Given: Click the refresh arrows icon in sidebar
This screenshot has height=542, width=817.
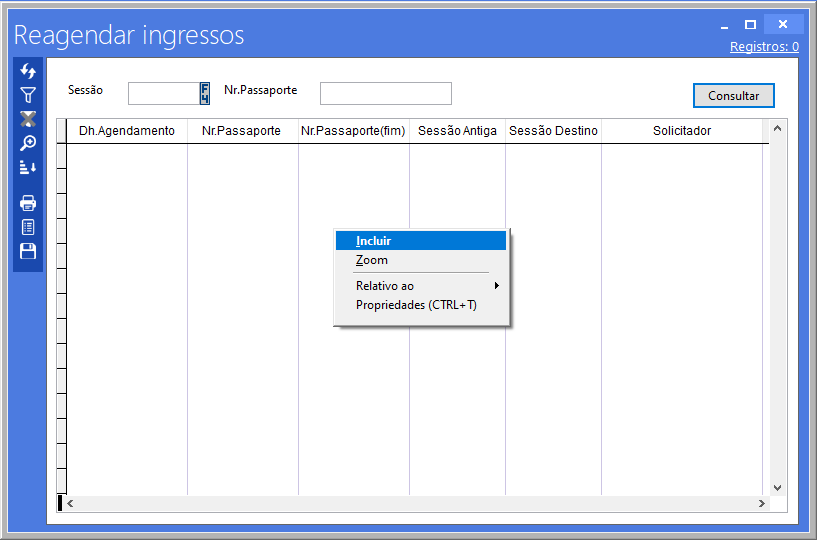Looking at the screenshot, I should 28,72.
